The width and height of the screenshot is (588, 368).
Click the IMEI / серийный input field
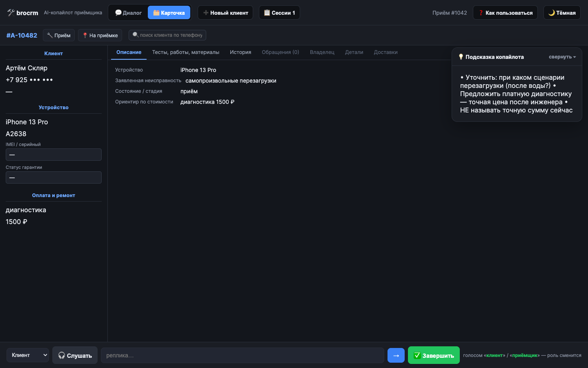pos(53,155)
